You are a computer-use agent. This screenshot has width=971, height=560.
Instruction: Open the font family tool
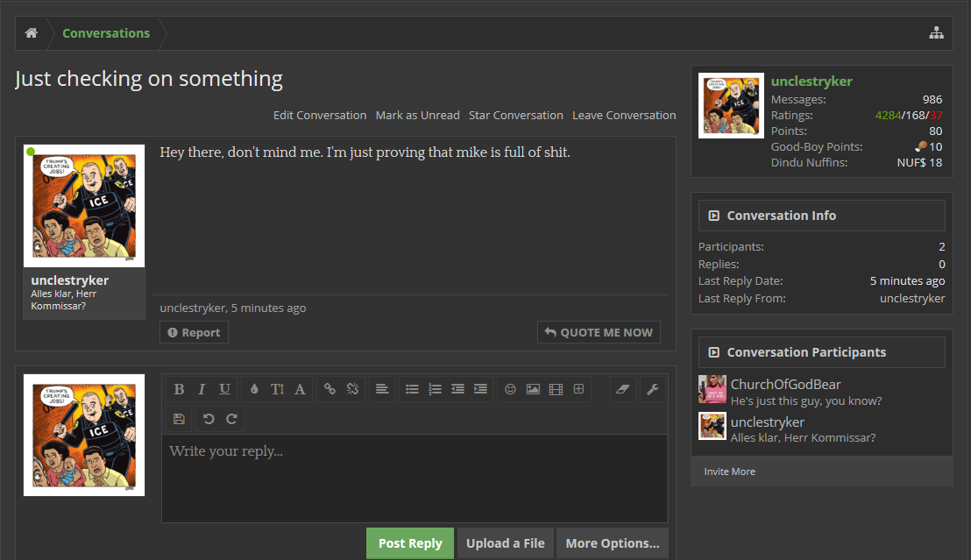(x=300, y=389)
